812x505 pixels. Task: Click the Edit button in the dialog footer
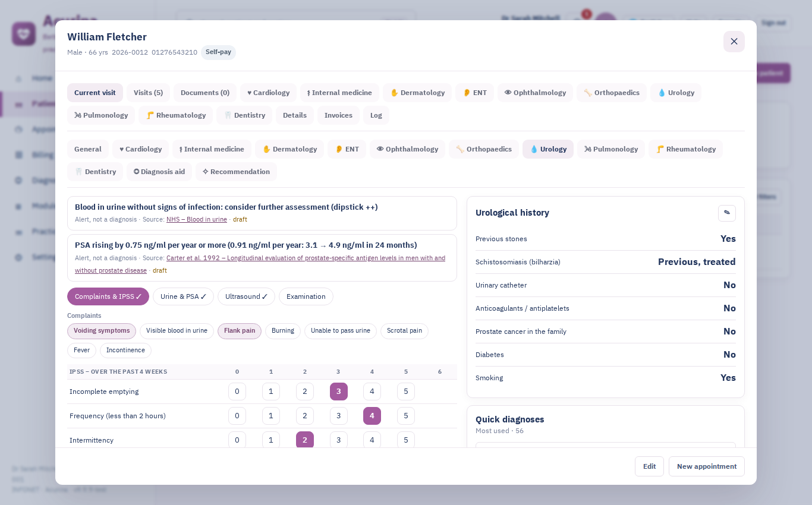coord(649,466)
